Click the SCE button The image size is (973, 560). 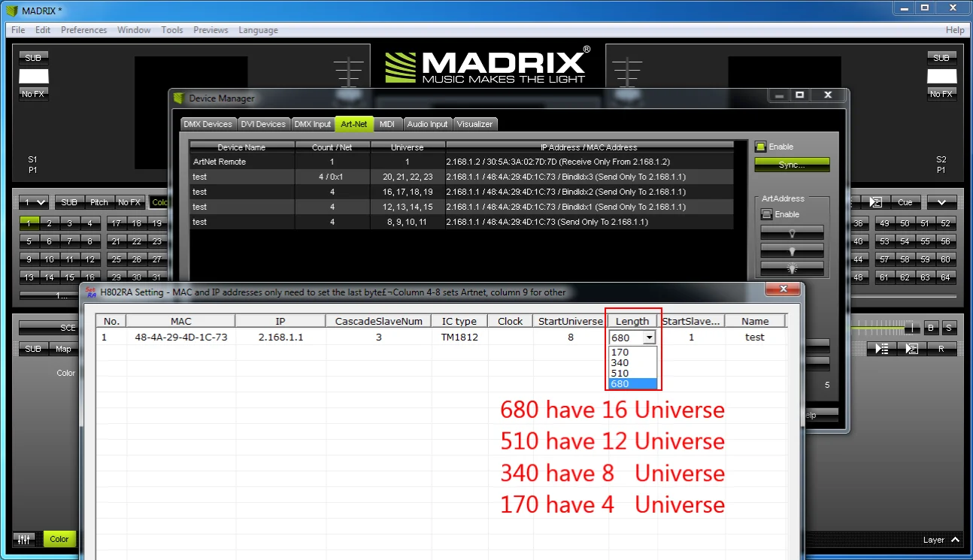(48, 328)
